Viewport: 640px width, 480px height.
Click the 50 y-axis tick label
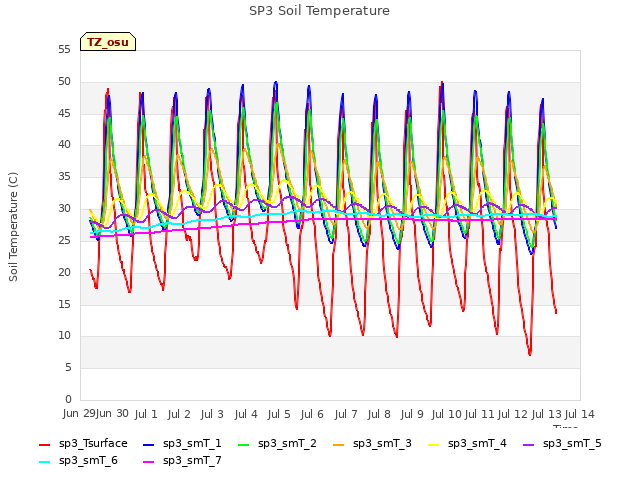[64, 82]
